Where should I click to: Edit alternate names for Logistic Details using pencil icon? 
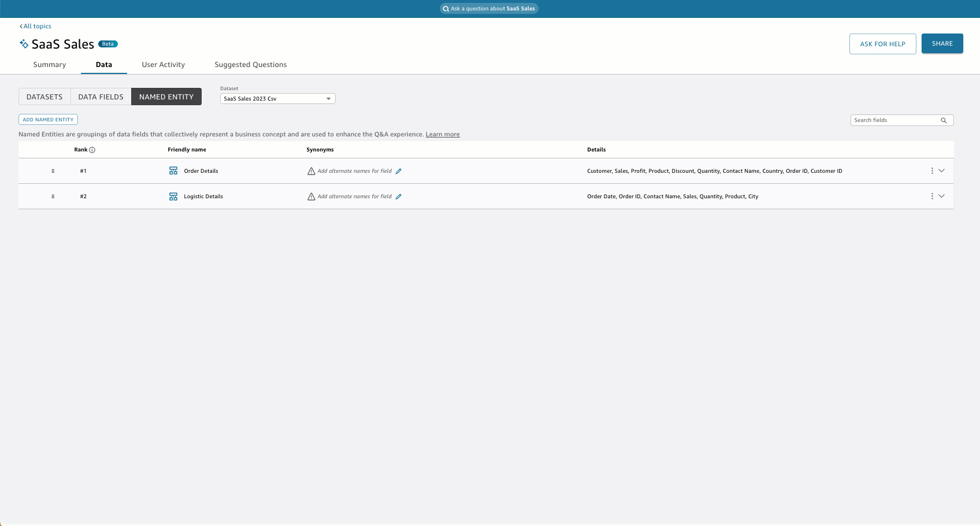pos(399,196)
